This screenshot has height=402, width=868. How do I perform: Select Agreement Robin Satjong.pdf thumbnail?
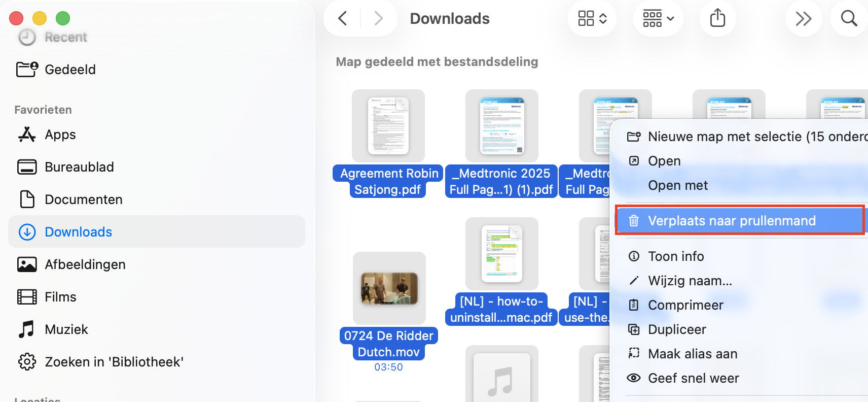click(x=388, y=126)
